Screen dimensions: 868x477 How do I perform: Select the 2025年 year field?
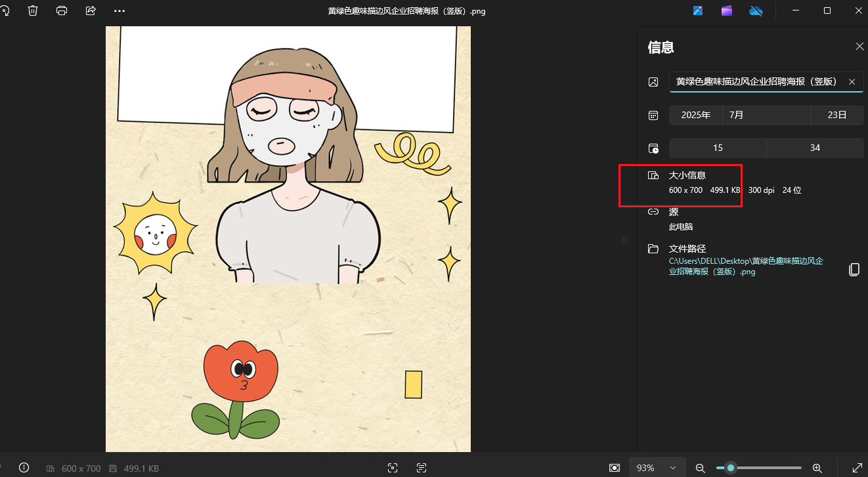pos(695,115)
